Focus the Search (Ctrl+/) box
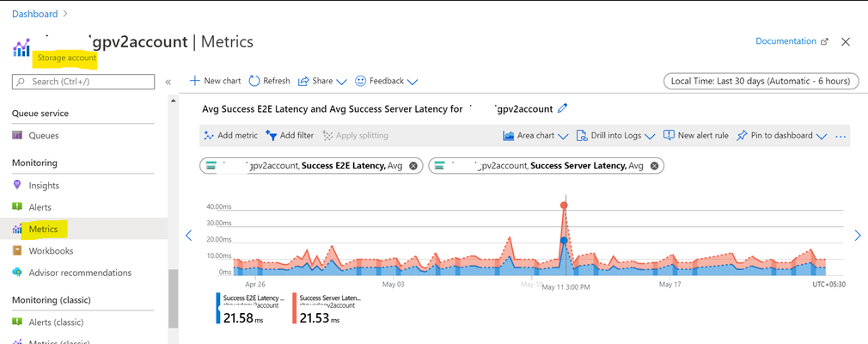This screenshot has width=868, height=344. coord(83,82)
